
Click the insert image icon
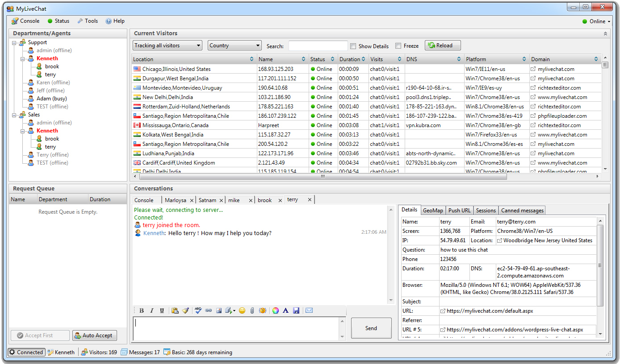coord(219,311)
